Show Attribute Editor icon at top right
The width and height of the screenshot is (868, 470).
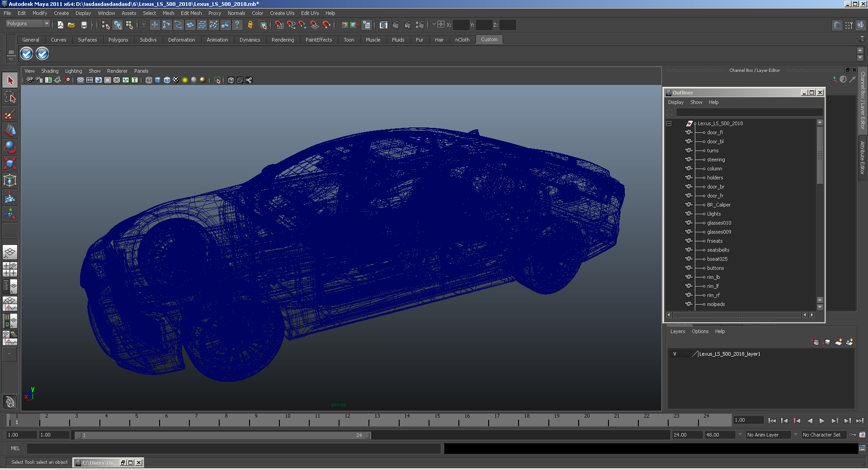click(x=837, y=25)
